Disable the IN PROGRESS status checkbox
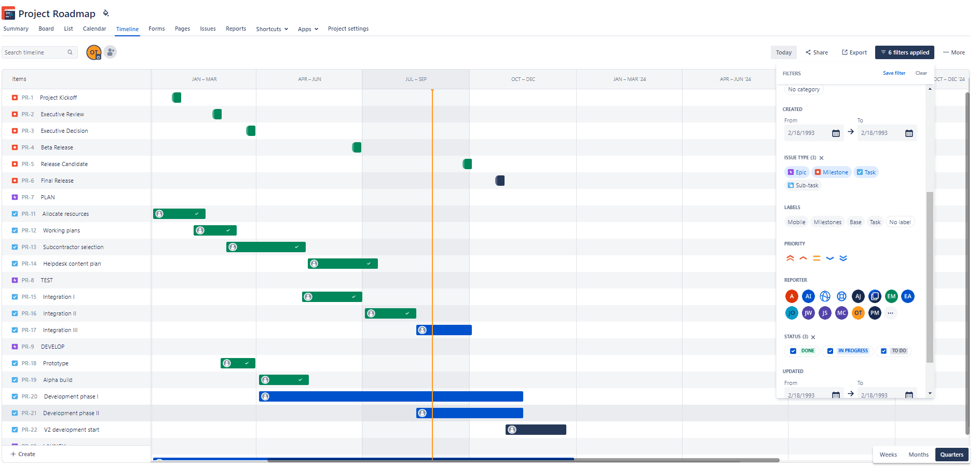980x467 pixels. click(829, 351)
